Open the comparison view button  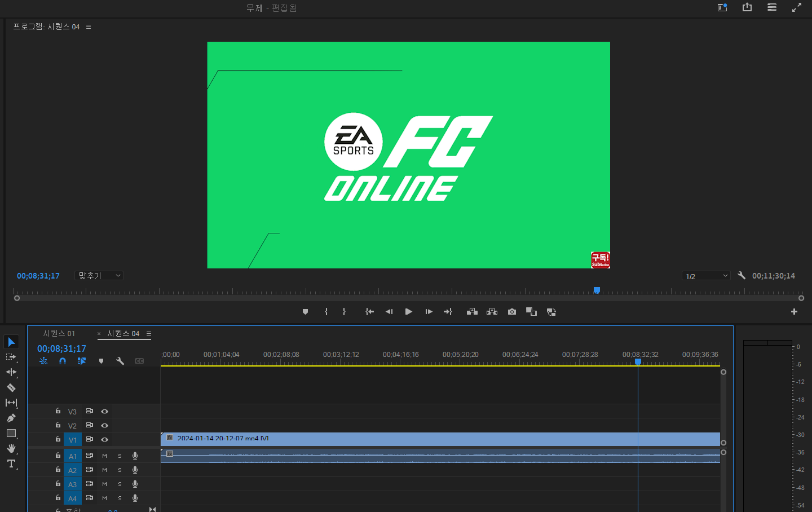pos(531,312)
